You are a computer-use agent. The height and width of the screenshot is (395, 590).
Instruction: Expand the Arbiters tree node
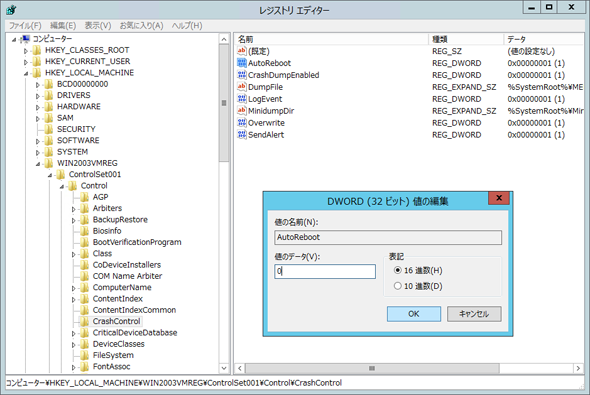click(x=73, y=209)
